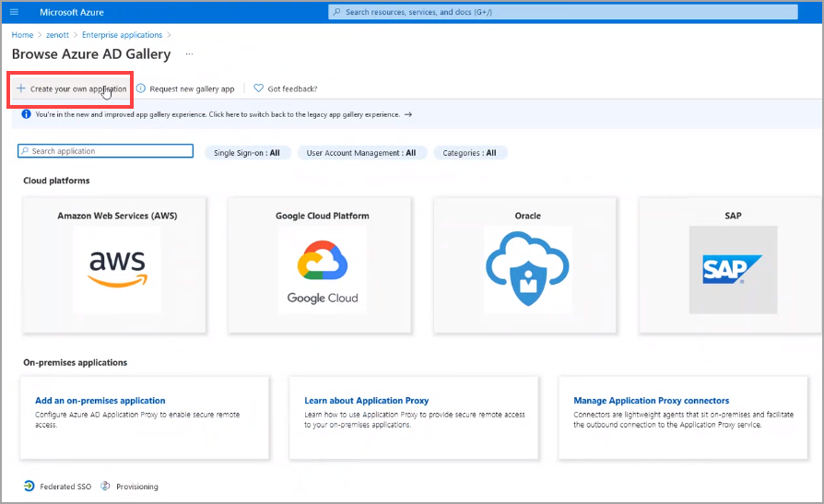
Task: Open the hamburger portal menu
Action: [x=14, y=12]
